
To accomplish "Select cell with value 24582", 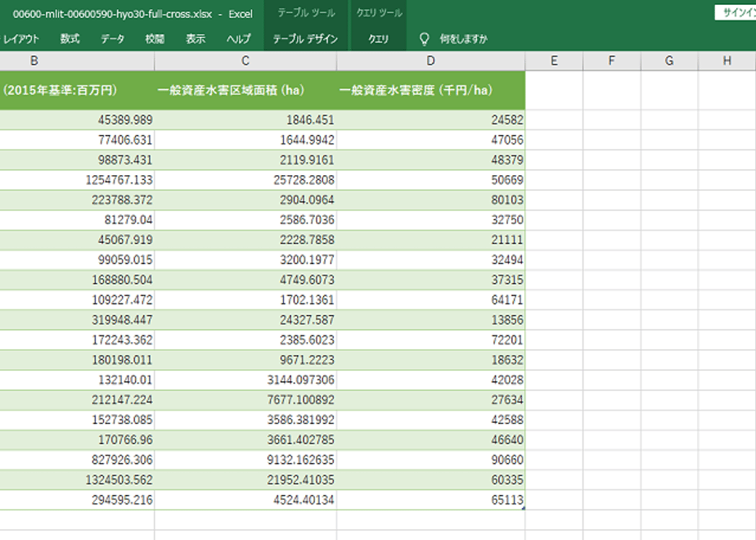I will pos(430,120).
